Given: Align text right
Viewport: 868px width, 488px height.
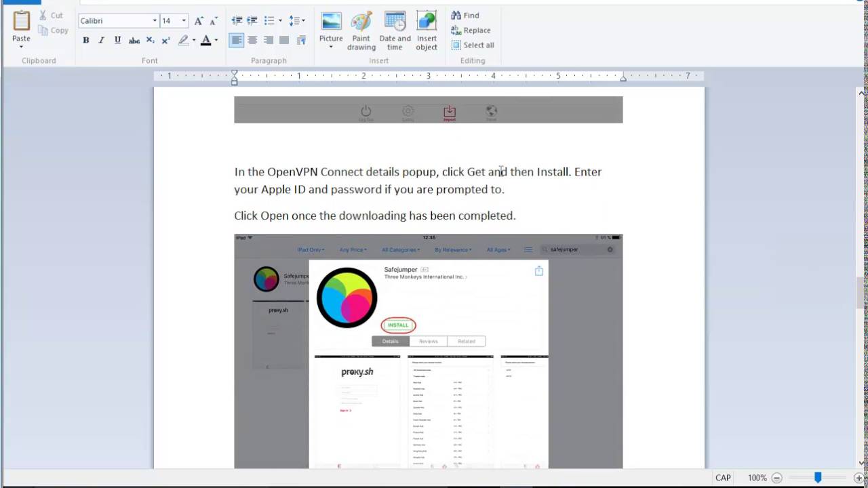Looking at the screenshot, I should click(269, 41).
